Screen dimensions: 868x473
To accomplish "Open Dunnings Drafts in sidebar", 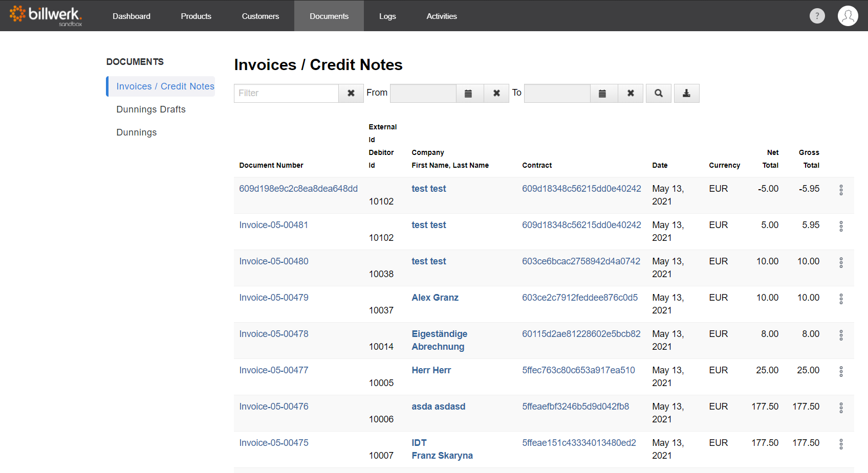I will pyautogui.click(x=151, y=109).
